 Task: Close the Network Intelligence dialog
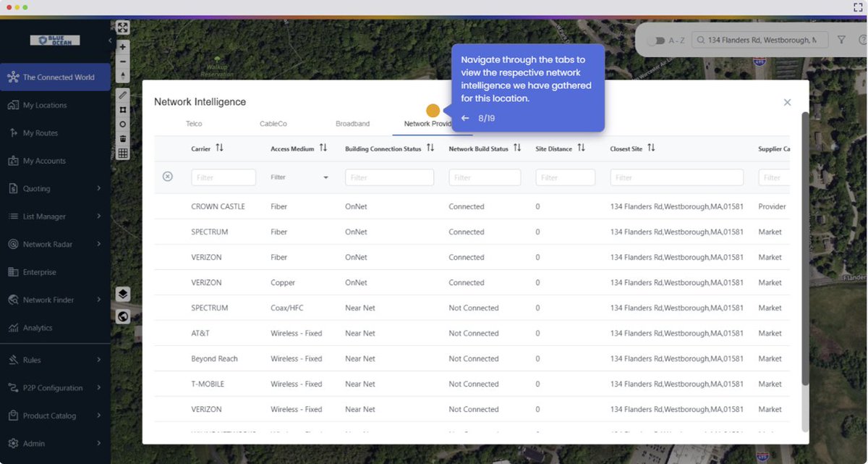click(787, 102)
